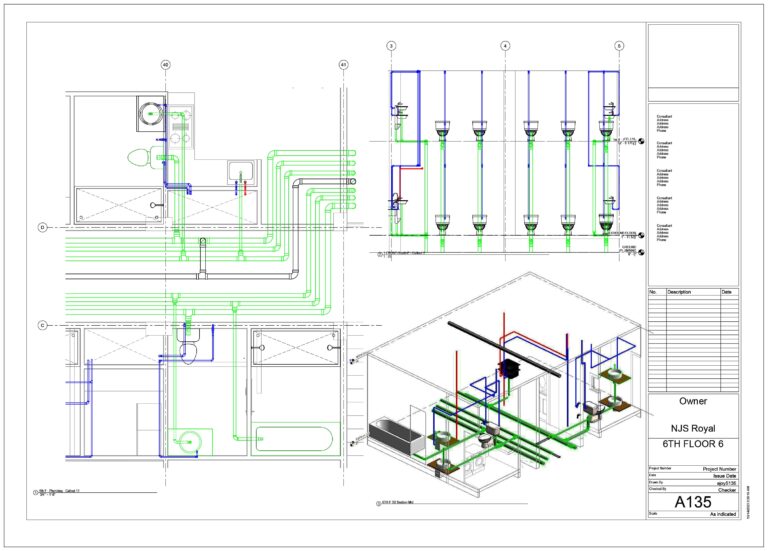
Task: Click grid bubble 5 above section view
Action: click(x=619, y=46)
